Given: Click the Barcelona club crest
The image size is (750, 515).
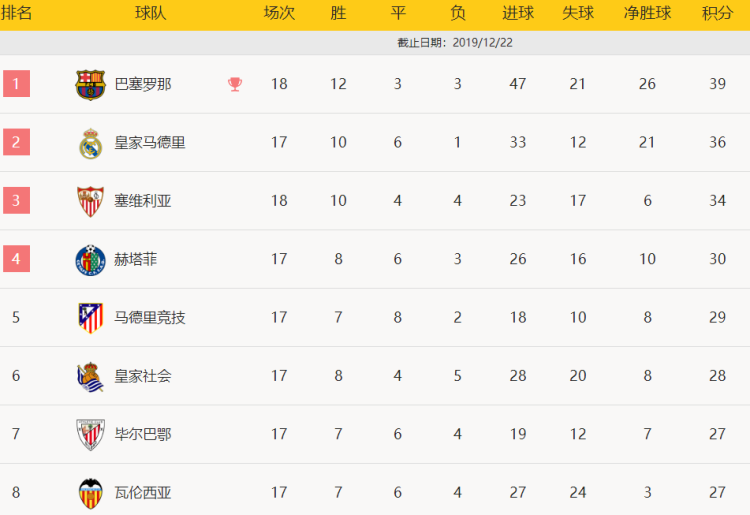Looking at the screenshot, I should tap(90, 85).
